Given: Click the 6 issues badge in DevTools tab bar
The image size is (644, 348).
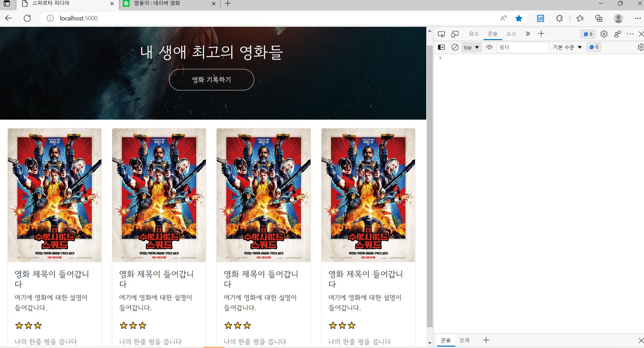Looking at the screenshot, I should coord(588,34).
